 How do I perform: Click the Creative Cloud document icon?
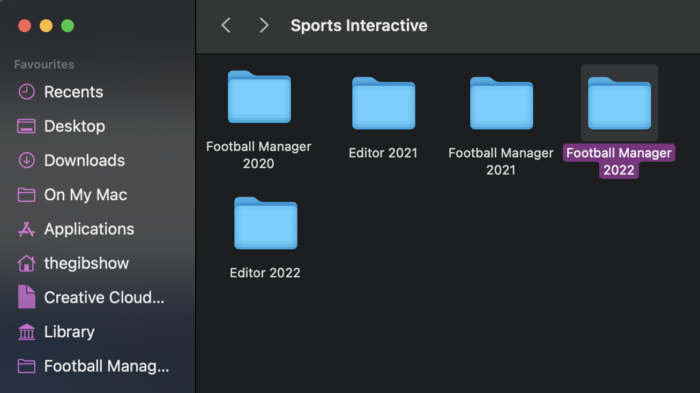26,297
